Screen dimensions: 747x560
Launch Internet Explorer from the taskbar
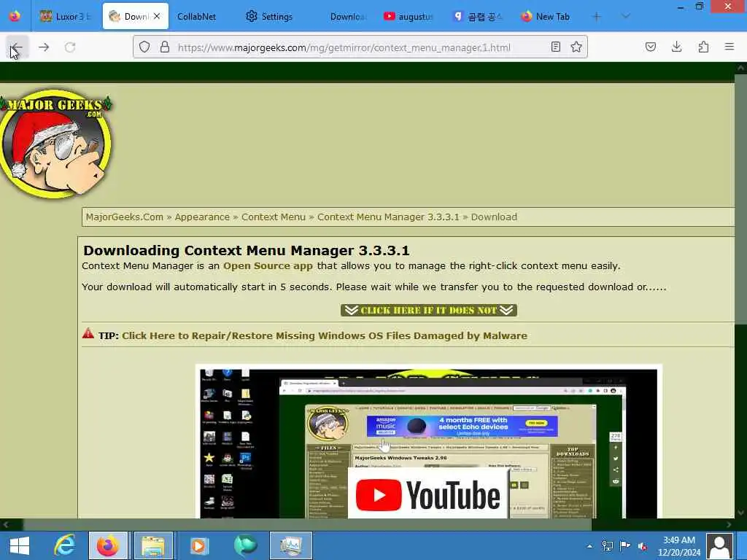click(x=64, y=545)
